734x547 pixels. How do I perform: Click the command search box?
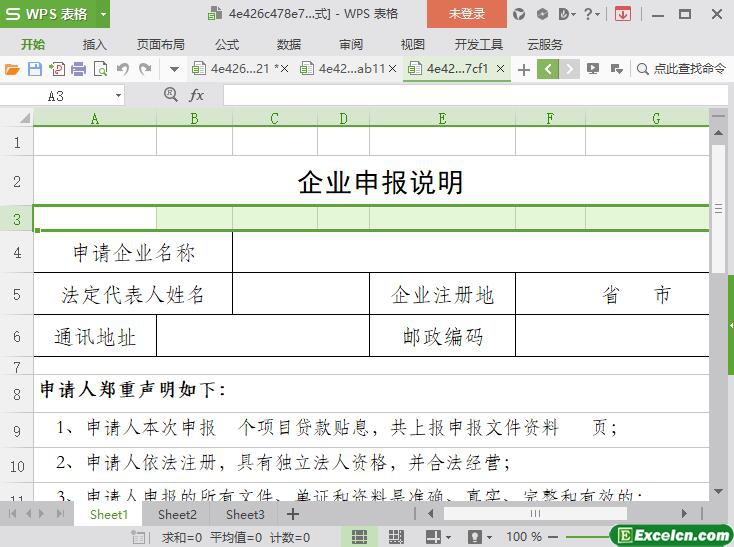[x=681, y=69]
